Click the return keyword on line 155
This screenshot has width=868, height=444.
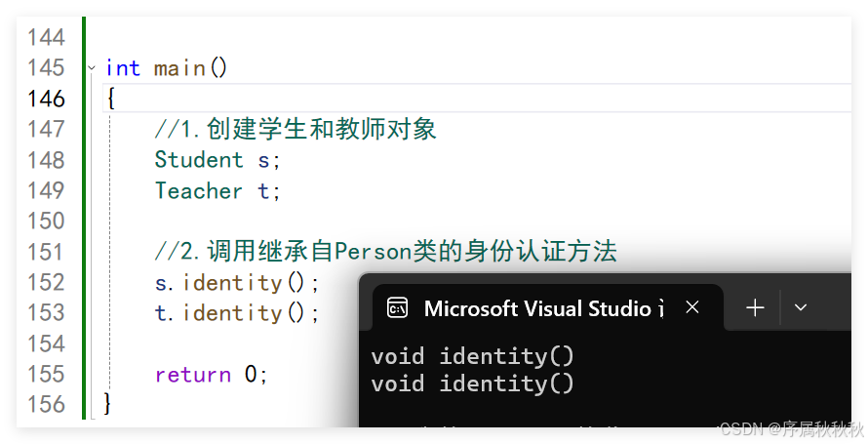pos(192,375)
